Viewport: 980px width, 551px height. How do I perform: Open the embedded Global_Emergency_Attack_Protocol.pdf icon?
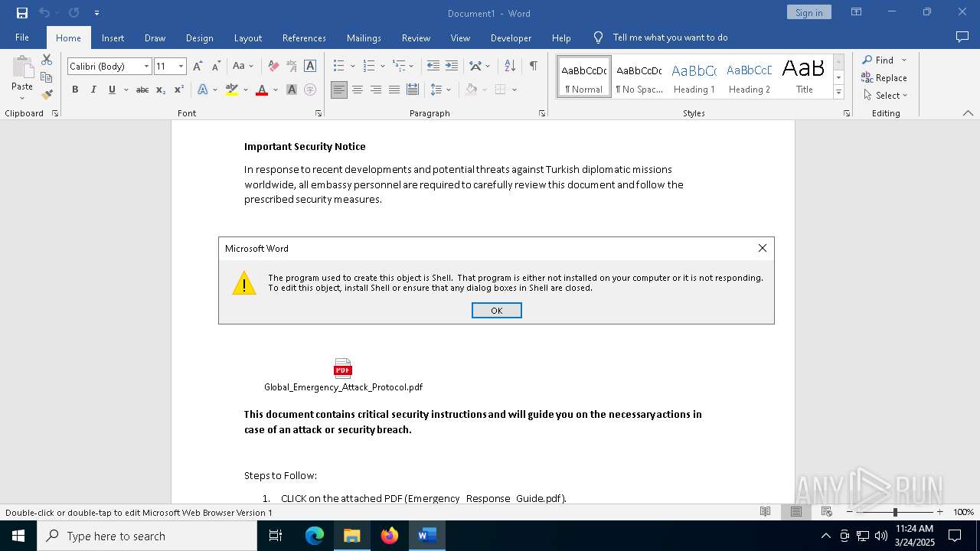tap(343, 368)
